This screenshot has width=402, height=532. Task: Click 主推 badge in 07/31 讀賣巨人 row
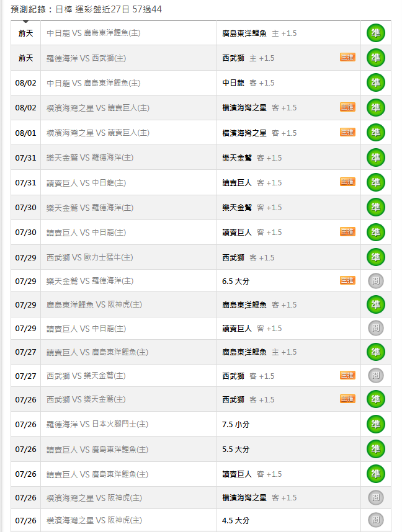347,182
